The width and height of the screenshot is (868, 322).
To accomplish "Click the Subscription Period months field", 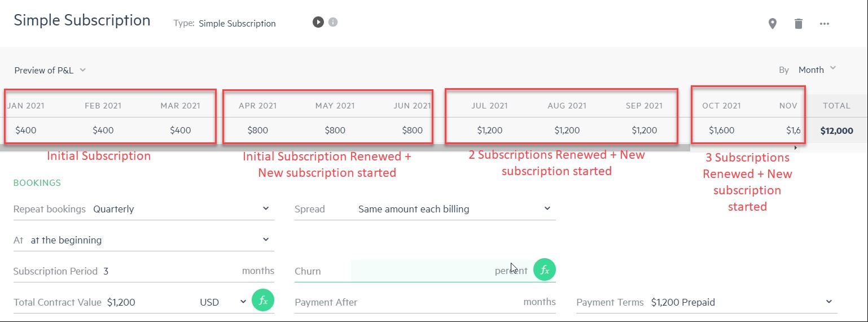I will click(169, 271).
